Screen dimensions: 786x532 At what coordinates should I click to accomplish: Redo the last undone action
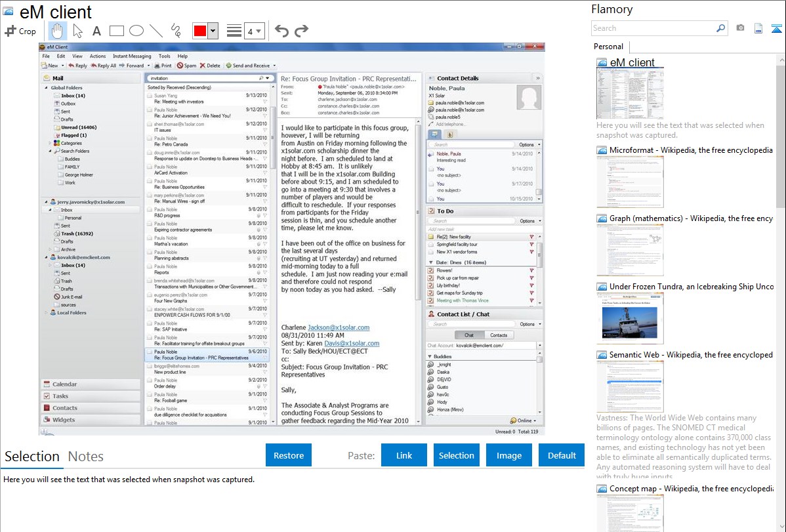(x=301, y=31)
